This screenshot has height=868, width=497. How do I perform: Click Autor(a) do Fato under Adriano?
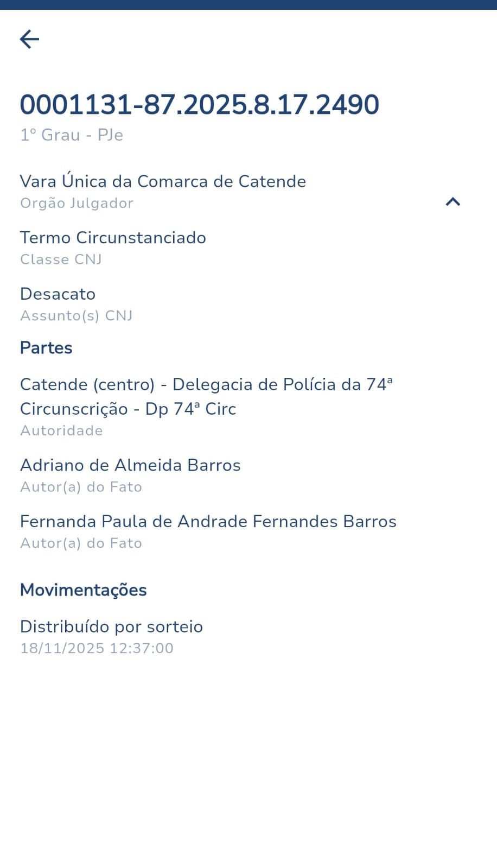click(81, 487)
